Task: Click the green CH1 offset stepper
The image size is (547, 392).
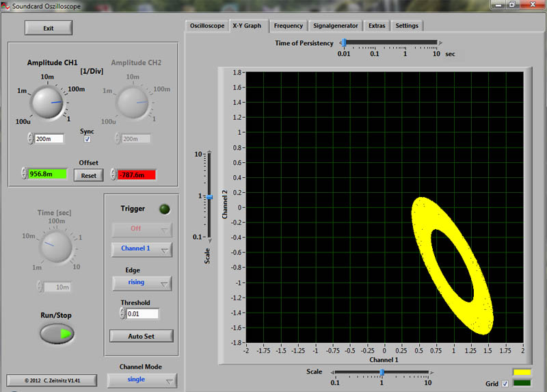Action: tap(24, 174)
